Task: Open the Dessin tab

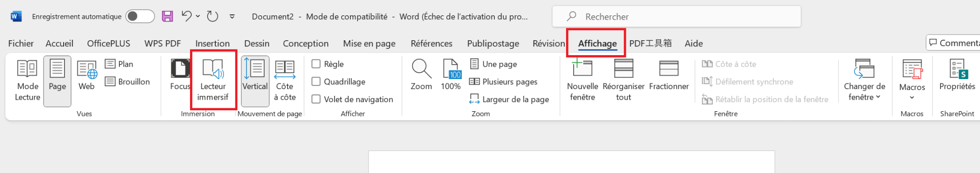Action: (257, 44)
